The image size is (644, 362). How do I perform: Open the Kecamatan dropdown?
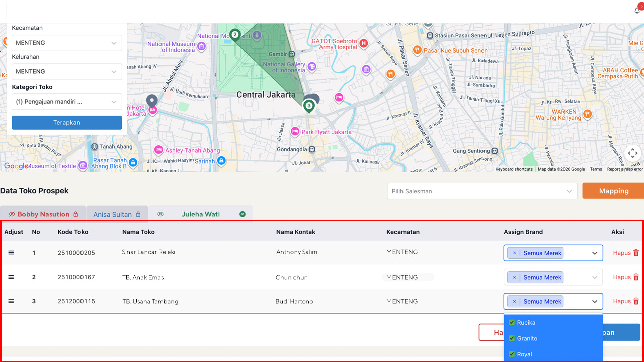[67, 43]
